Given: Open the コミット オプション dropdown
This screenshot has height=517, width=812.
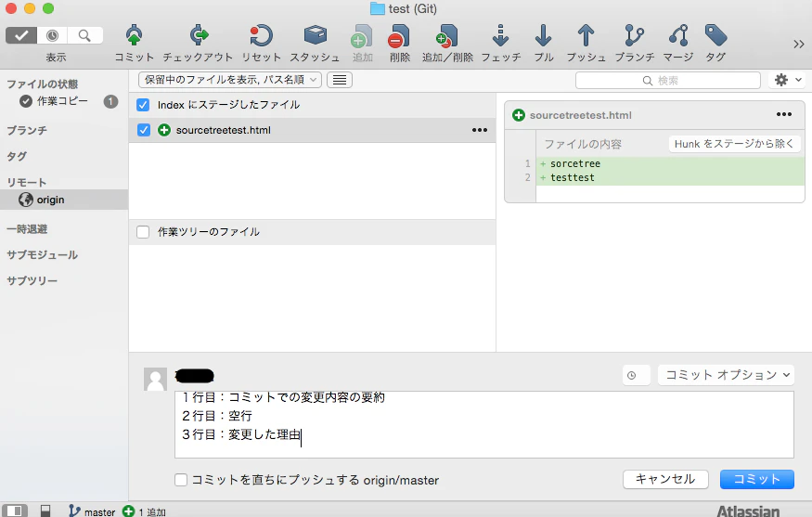Looking at the screenshot, I should pyautogui.click(x=726, y=375).
